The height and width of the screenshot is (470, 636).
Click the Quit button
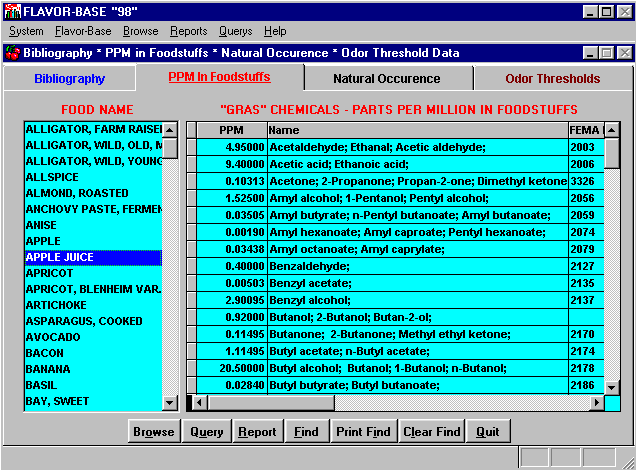coord(488,432)
